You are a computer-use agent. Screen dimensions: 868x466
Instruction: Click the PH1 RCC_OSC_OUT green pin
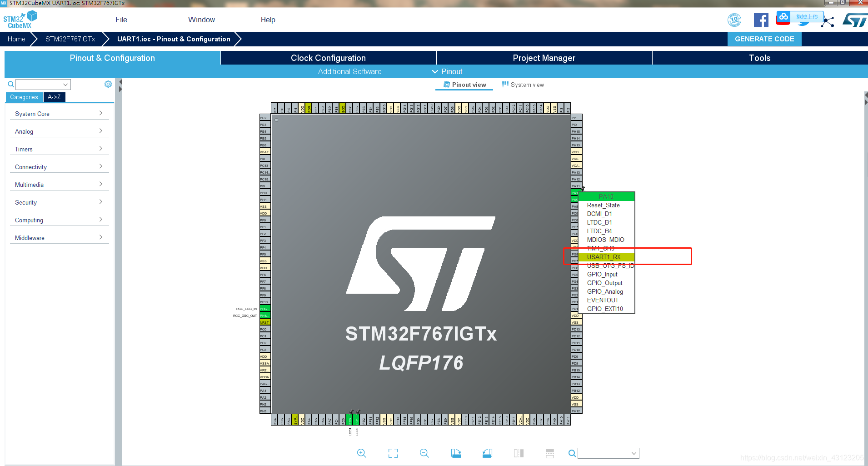click(264, 316)
